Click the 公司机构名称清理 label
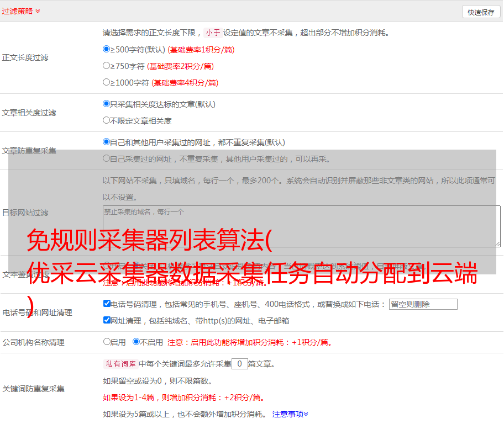 click(x=33, y=342)
